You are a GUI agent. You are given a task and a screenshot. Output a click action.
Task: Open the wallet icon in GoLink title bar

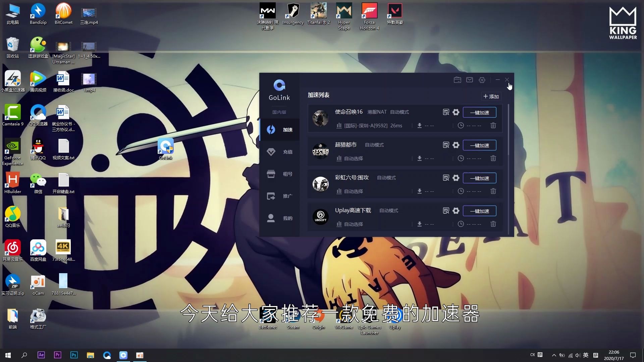[457, 80]
